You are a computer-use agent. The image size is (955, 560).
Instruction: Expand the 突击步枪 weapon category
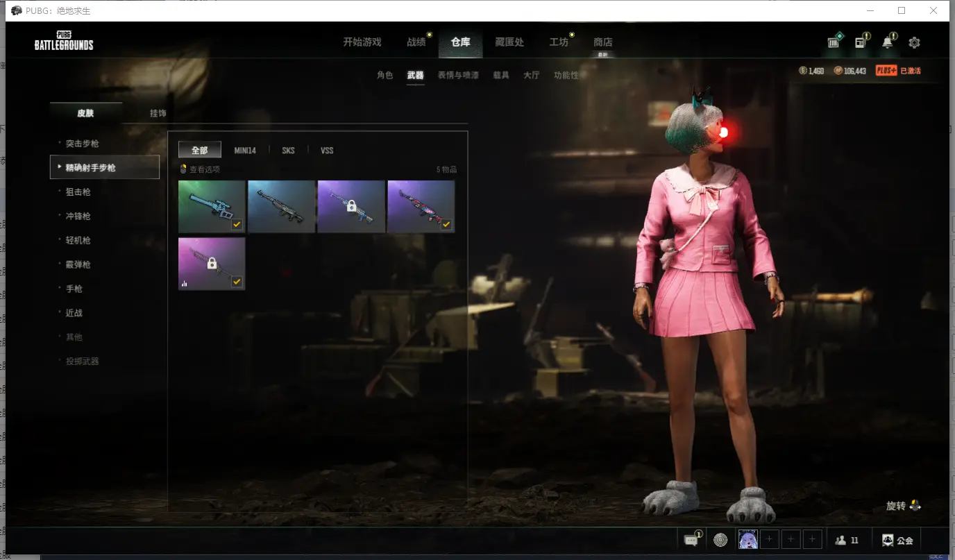click(83, 144)
